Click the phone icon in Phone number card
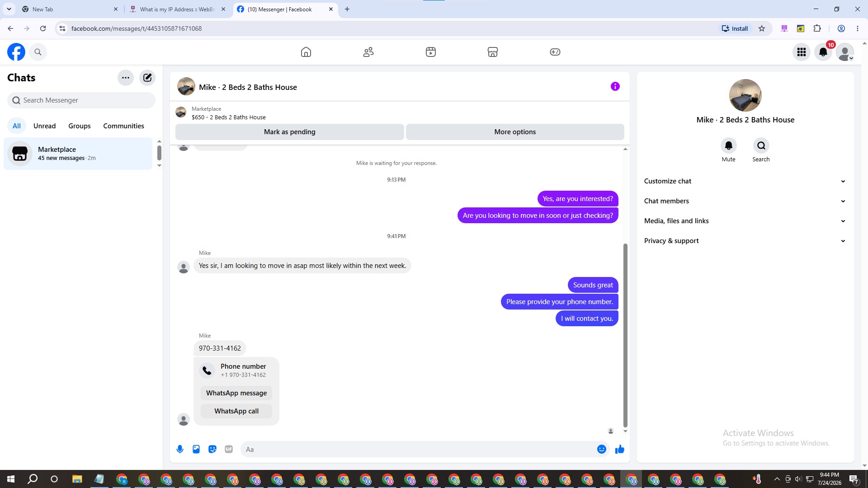The width and height of the screenshot is (868, 488). (x=207, y=371)
